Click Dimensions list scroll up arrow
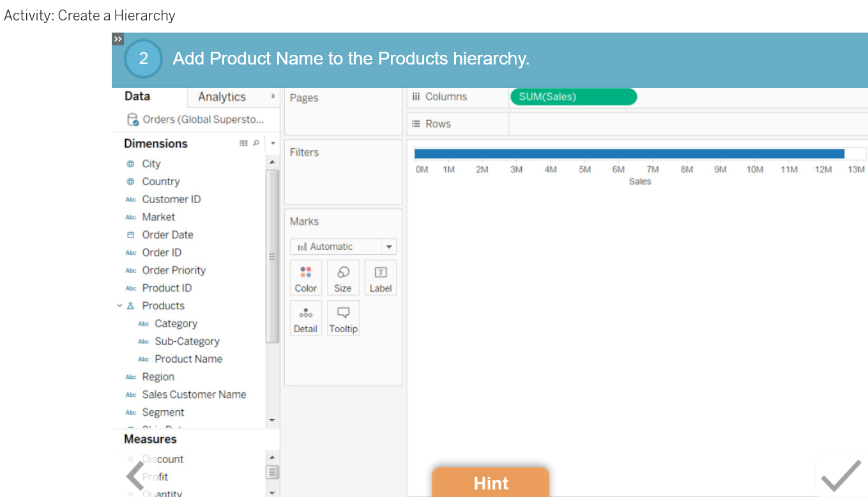The height and width of the screenshot is (497, 868). click(x=273, y=163)
